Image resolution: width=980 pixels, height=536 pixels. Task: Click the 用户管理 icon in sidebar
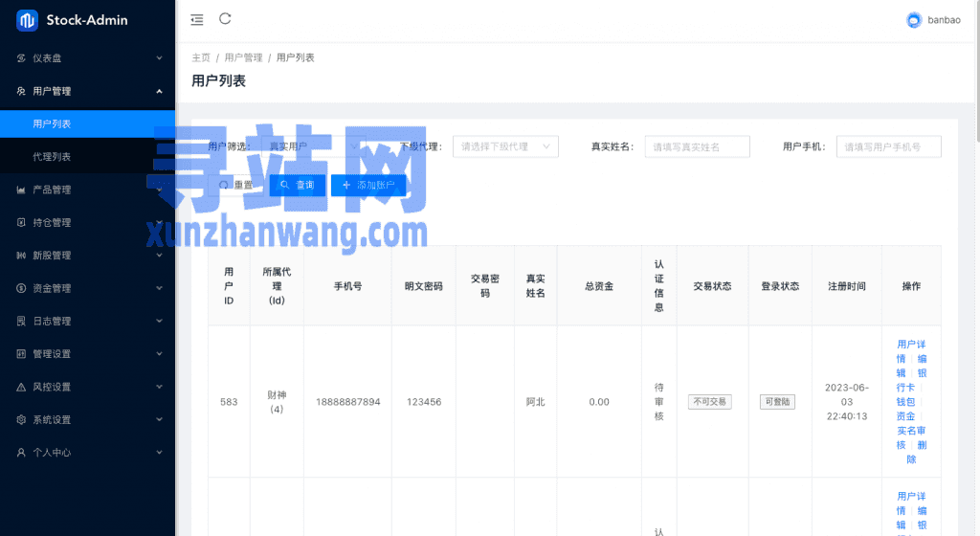coord(21,91)
